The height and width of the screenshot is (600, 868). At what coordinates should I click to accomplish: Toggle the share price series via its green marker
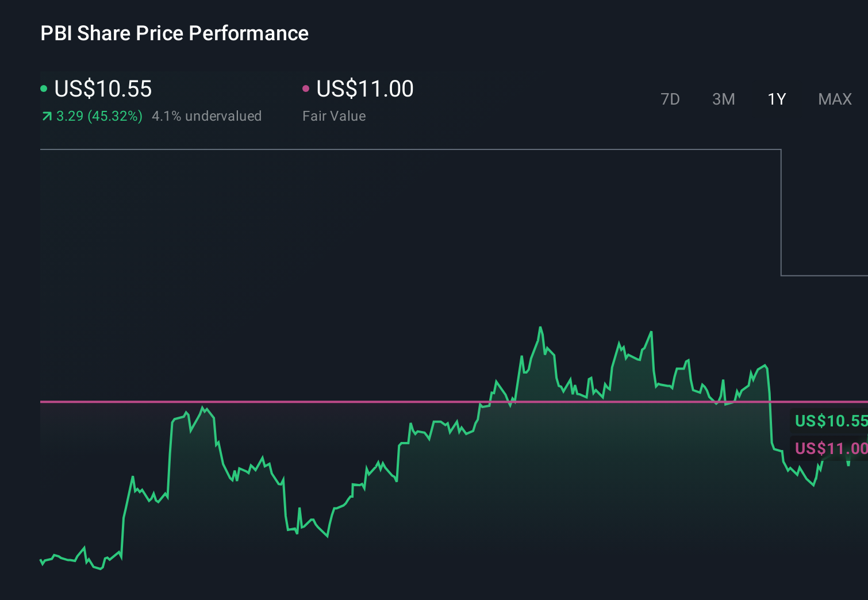44,89
